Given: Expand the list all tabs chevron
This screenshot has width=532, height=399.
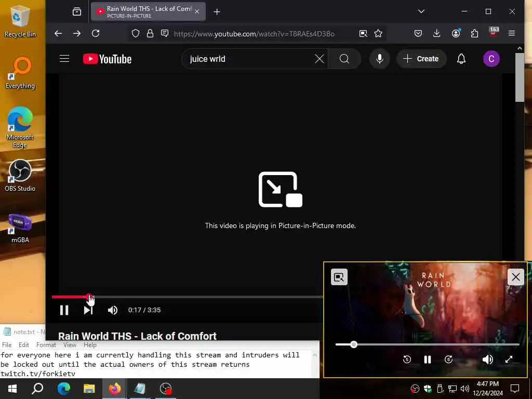Looking at the screenshot, I should point(421,11).
